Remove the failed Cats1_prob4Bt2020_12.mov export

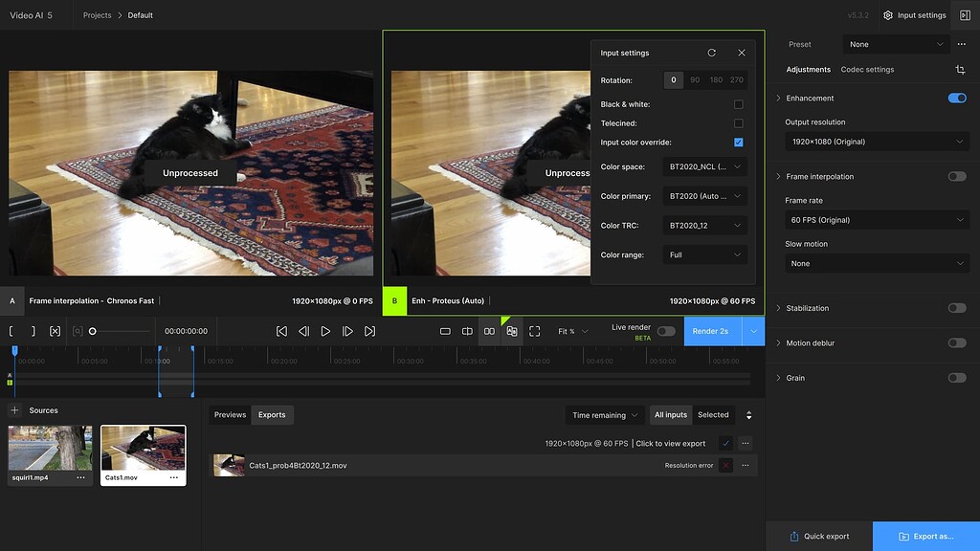725,465
